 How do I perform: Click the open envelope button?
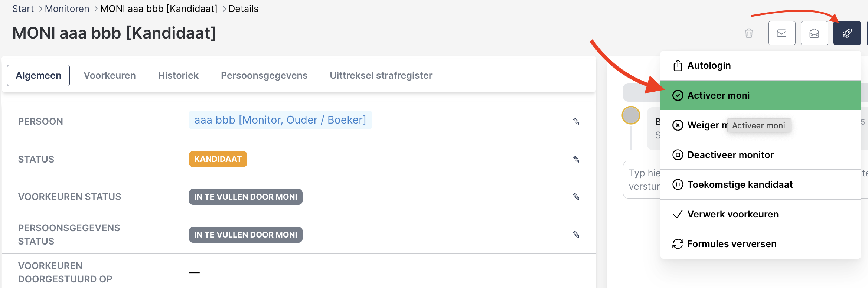coord(814,33)
